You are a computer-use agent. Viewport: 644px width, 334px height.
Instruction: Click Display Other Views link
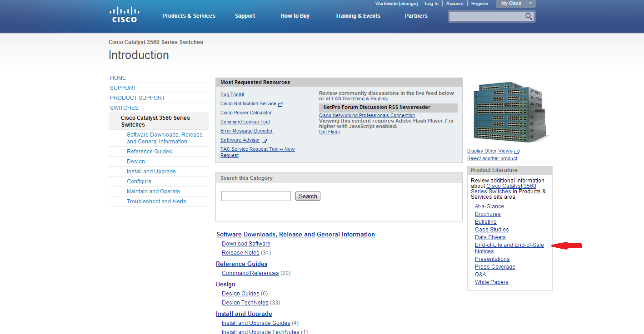pos(490,151)
